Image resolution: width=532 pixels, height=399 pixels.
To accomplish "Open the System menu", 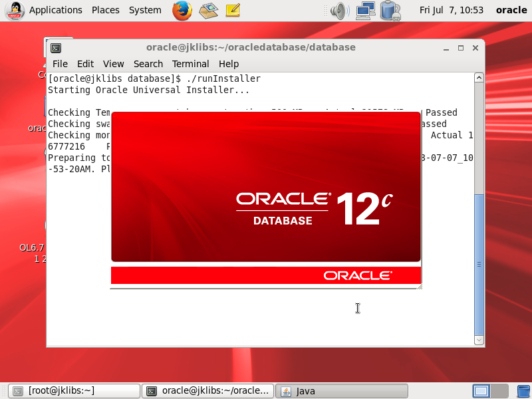I will point(145,10).
